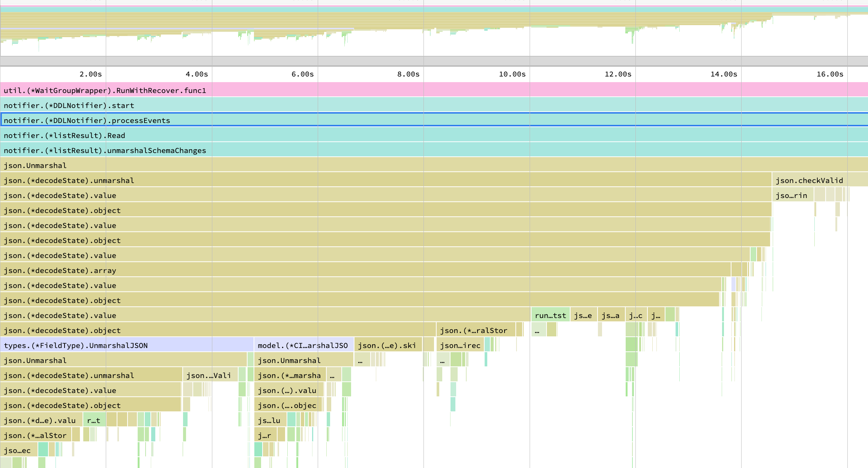Click the json...Vali frame
The image size is (868, 468).
(x=209, y=375)
